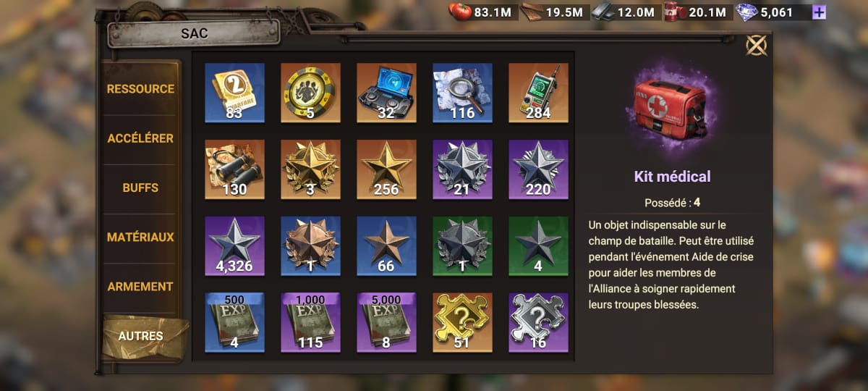
Task: Go to the ARMEMENT tab
Action: coord(141,287)
